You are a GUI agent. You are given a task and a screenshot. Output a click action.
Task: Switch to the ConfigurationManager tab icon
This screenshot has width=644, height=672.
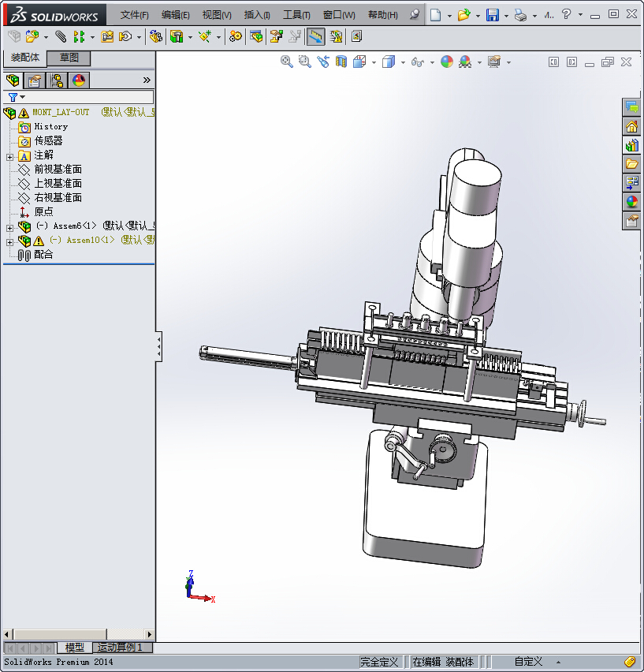(57, 80)
